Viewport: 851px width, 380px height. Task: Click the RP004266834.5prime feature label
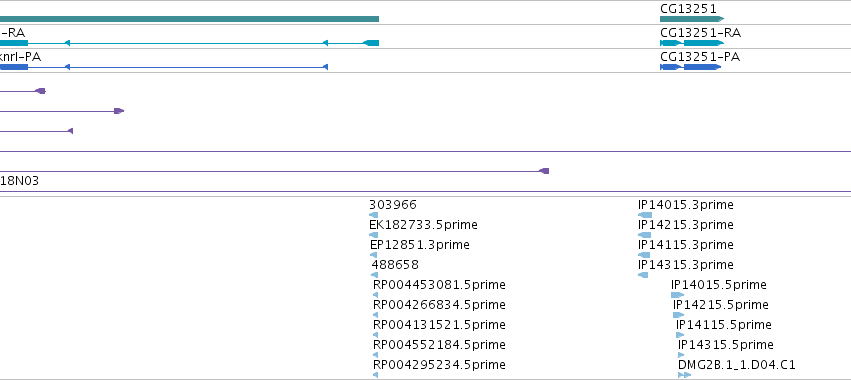point(439,305)
